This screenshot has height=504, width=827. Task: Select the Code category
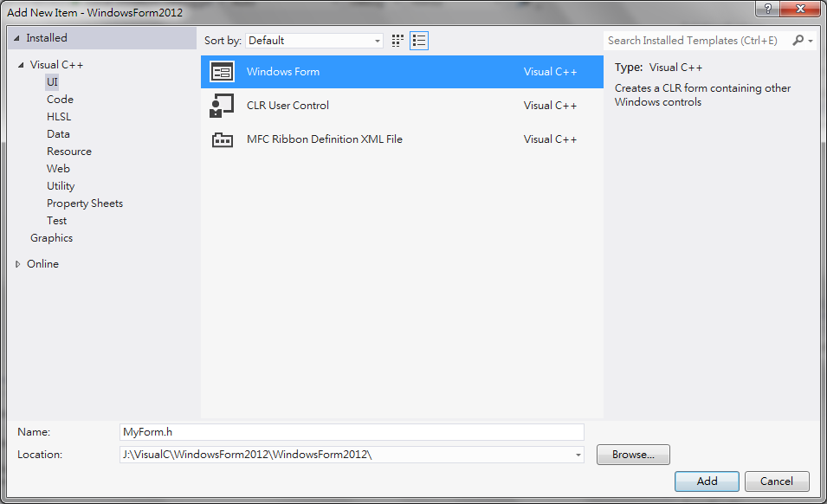click(x=60, y=99)
